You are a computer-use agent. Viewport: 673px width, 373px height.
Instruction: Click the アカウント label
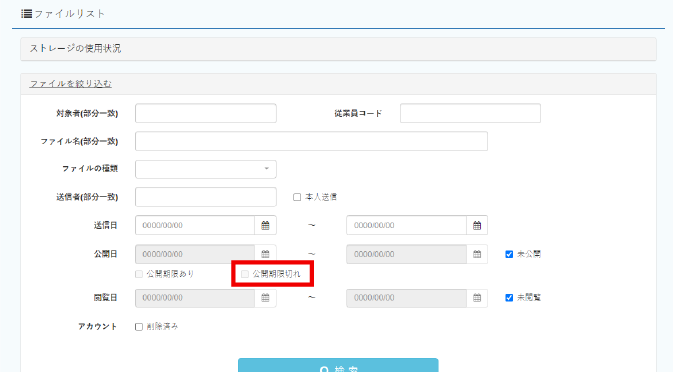[x=97, y=327]
